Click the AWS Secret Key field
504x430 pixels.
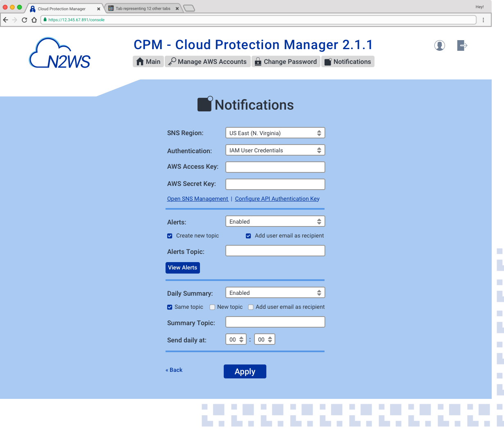click(x=275, y=184)
